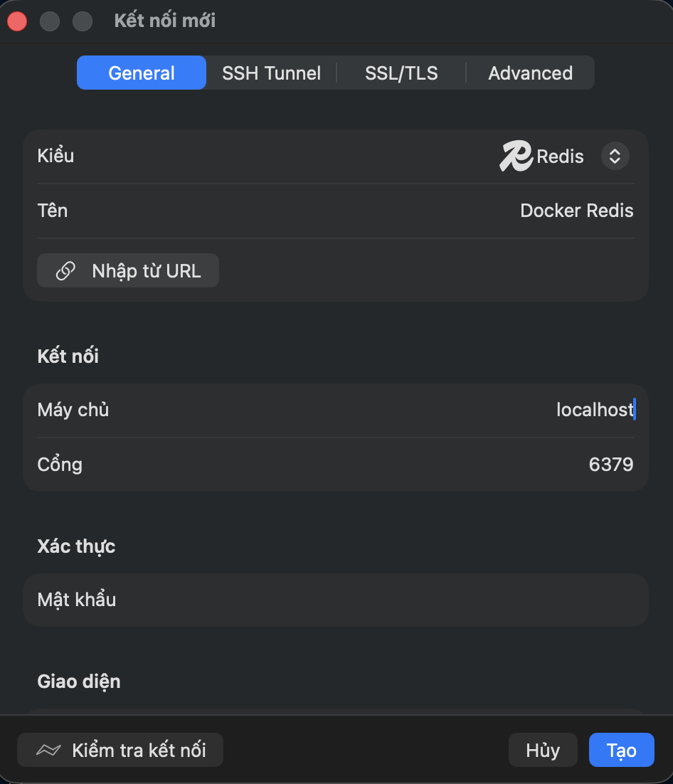The width and height of the screenshot is (673, 784).
Task: Click the Máy chủ localhost field
Action: coord(336,410)
